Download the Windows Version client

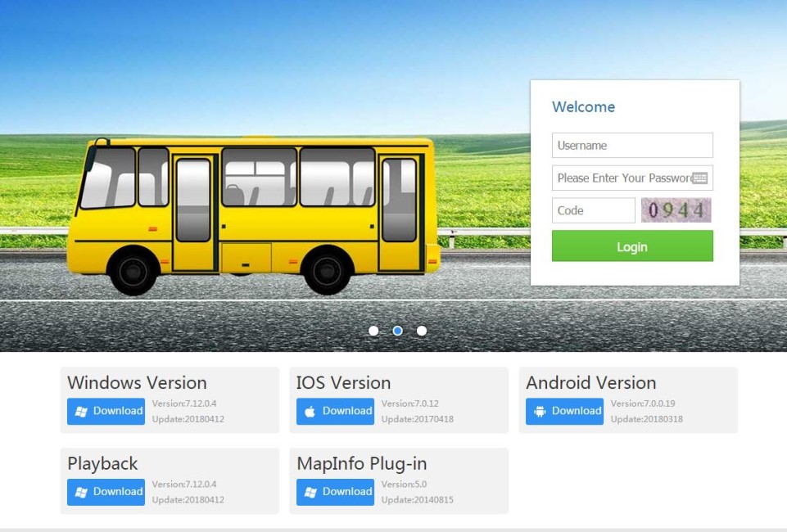click(106, 411)
